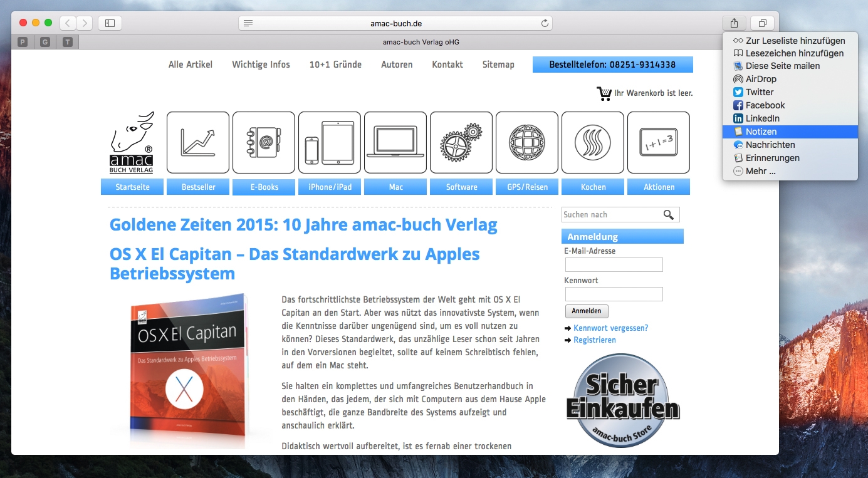
Task: Select Erinnerungen in share menu
Action: (790, 158)
